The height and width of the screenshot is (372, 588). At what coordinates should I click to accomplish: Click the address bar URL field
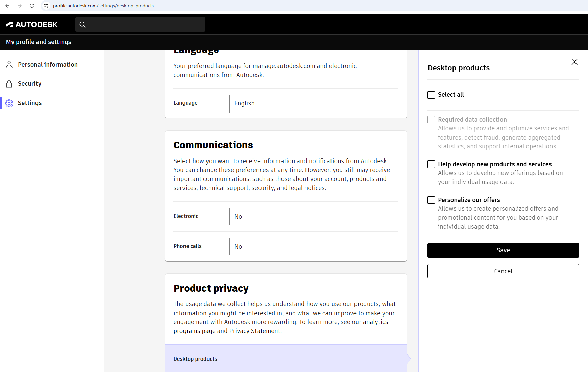tap(103, 6)
